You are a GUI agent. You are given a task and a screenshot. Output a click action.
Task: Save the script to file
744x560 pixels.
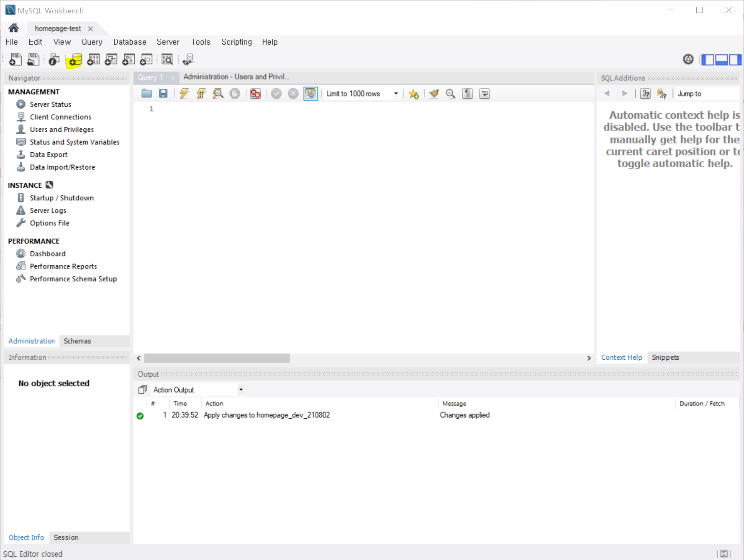[x=163, y=93]
